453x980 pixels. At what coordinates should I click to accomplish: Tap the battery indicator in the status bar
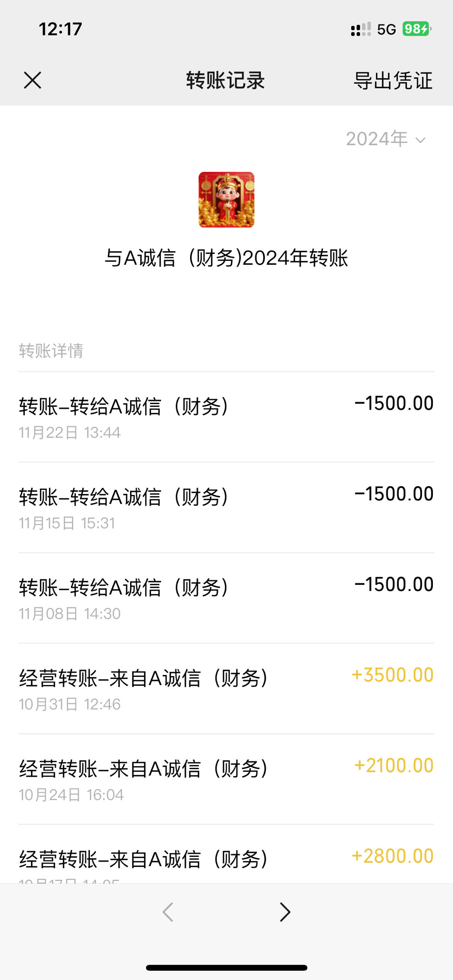coord(417,29)
